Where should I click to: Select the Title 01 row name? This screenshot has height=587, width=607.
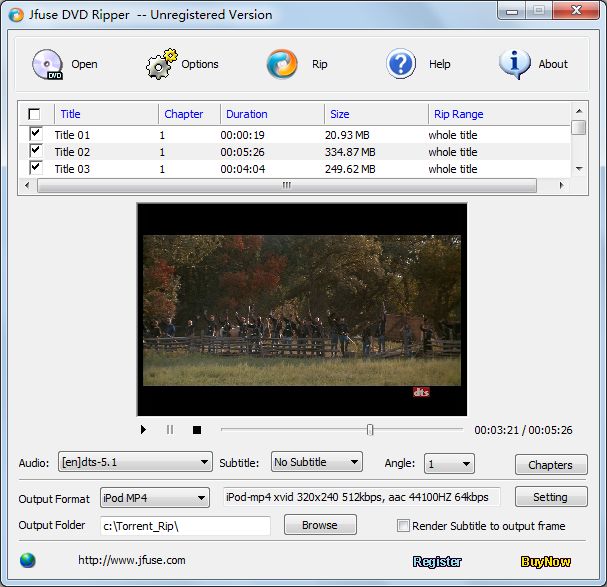72,135
